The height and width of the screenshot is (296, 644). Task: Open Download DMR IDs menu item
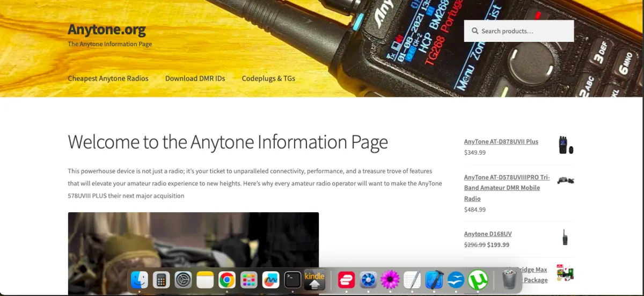click(x=195, y=78)
